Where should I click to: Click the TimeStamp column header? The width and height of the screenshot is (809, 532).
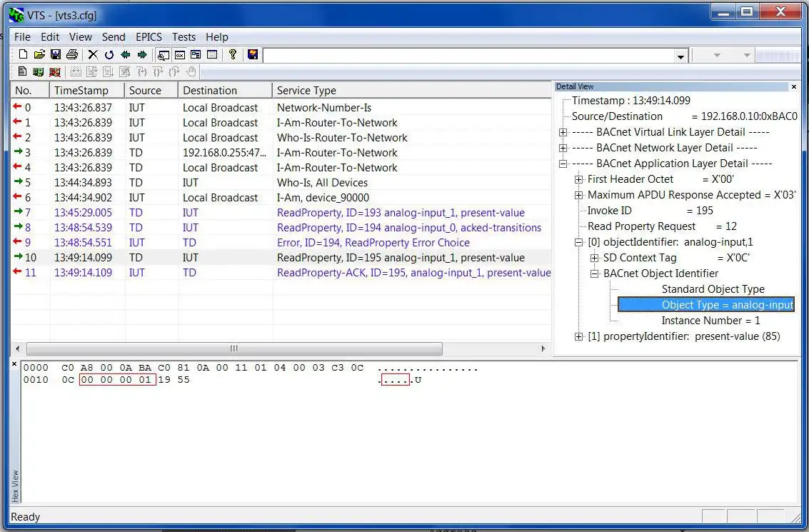(x=87, y=90)
